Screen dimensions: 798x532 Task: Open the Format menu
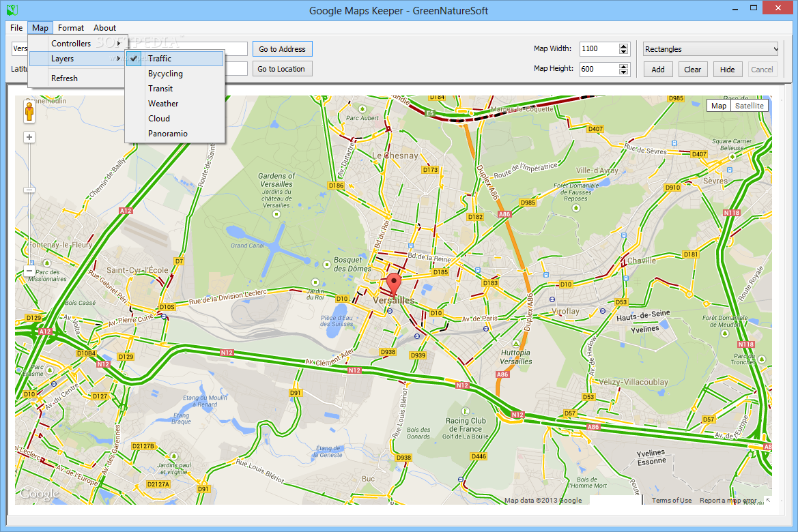71,28
